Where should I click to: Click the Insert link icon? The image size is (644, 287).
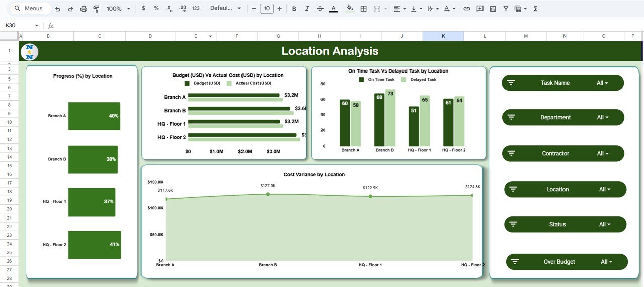pyautogui.click(x=467, y=9)
